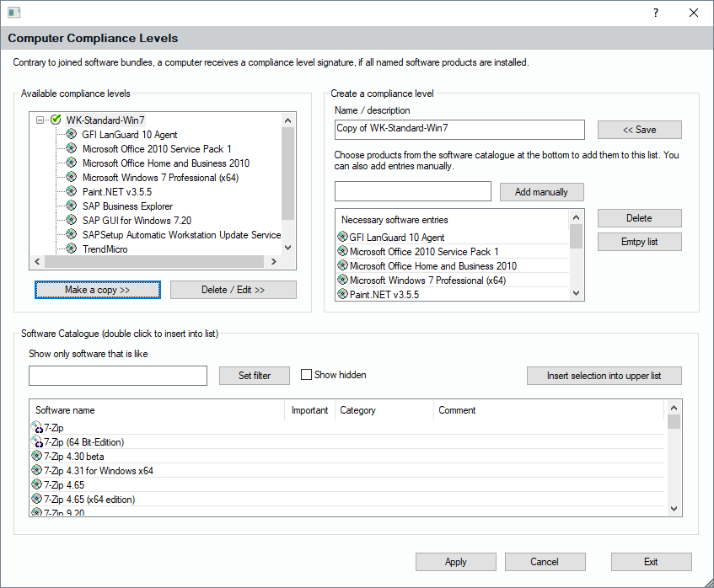
Task: Click the icon beside SAPSetup Automatic Workstation Update Service
Action: point(71,234)
